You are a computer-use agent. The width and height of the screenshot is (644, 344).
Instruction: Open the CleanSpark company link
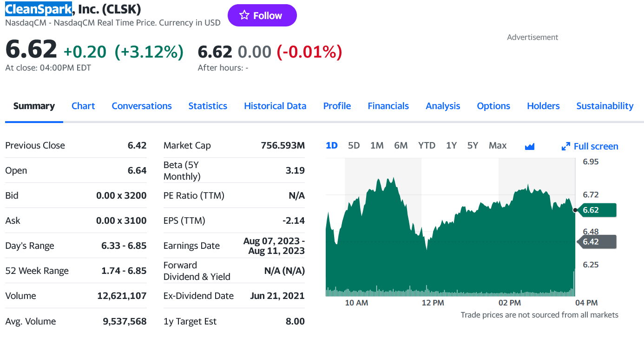click(39, 9)
